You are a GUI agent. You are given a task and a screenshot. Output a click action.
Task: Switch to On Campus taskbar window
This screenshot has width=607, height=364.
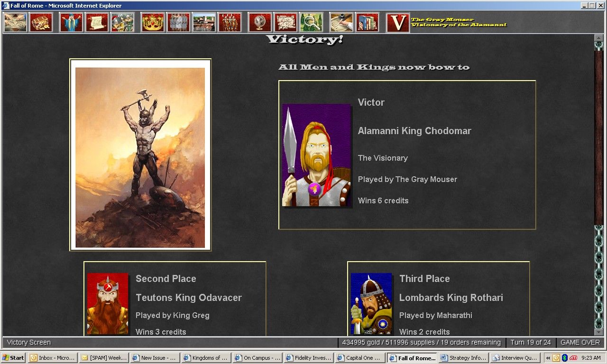click(x=257, y=358)
